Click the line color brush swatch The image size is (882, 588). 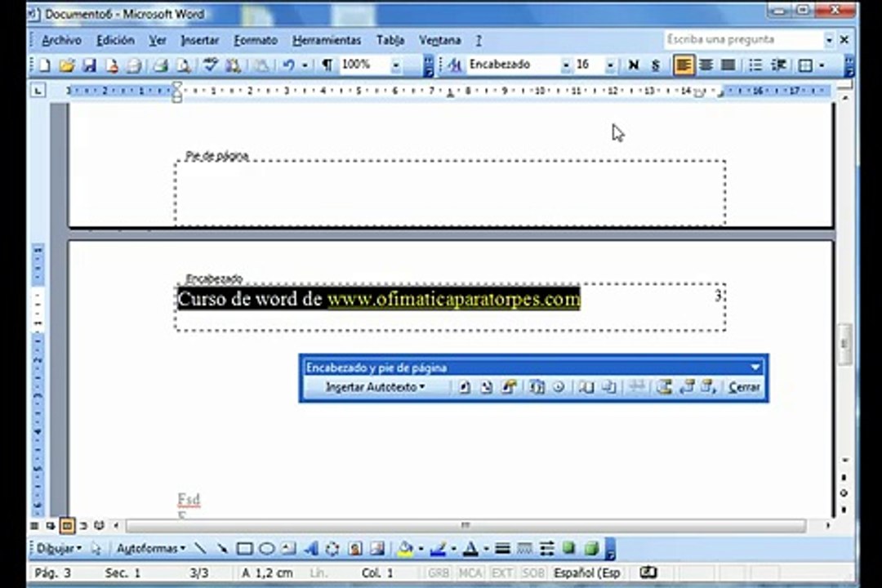[439, 548]
